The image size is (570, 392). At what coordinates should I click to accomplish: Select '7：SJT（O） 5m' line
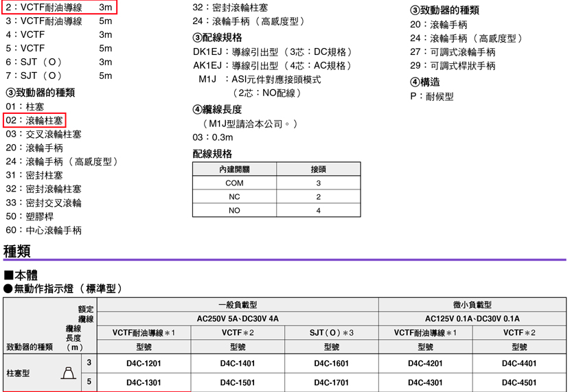click(x=59, y=76)
